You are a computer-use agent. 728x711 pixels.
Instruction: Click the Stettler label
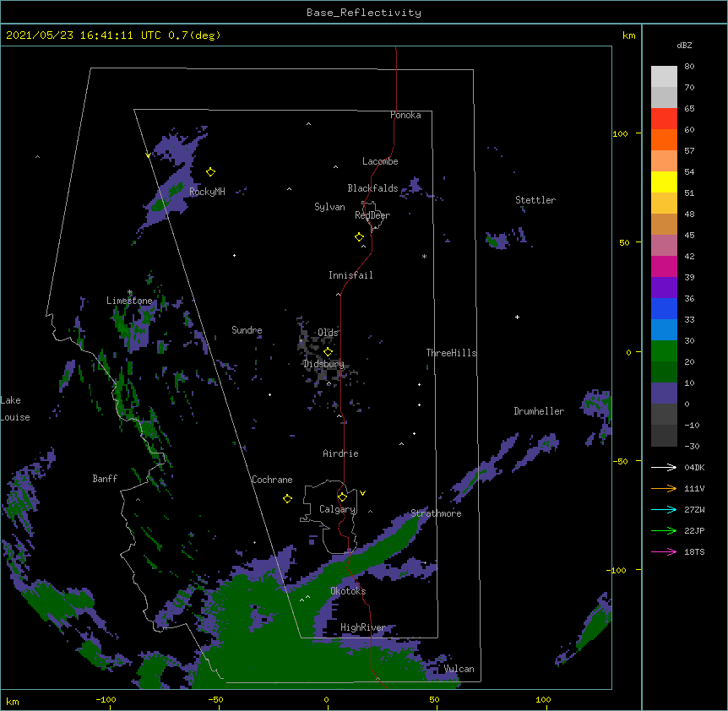point(535,200)
